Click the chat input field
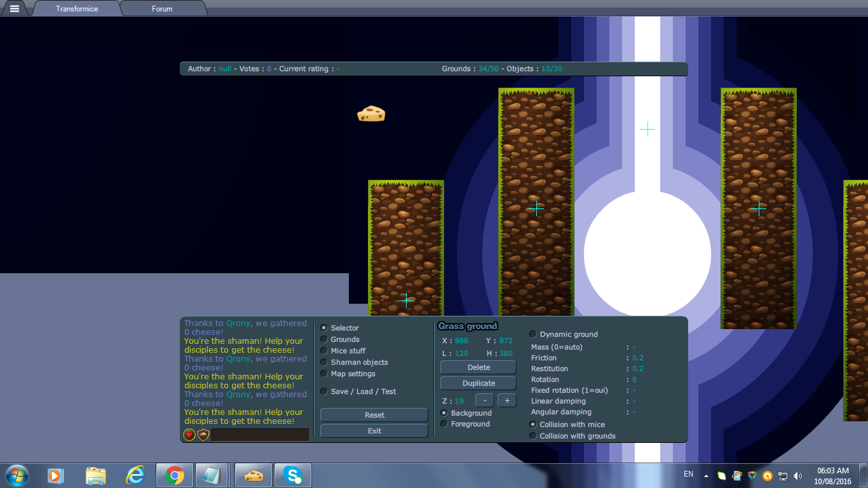 [x=260, y=435]
